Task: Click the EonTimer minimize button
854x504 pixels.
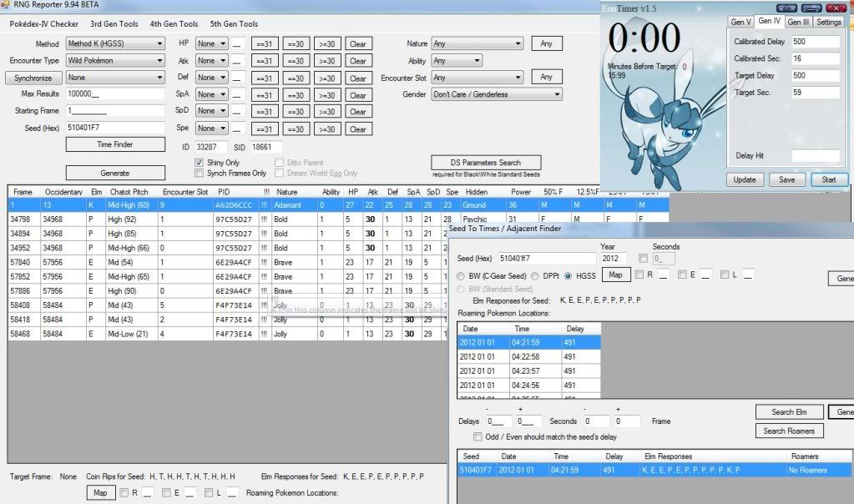Action: click(811, 8)
